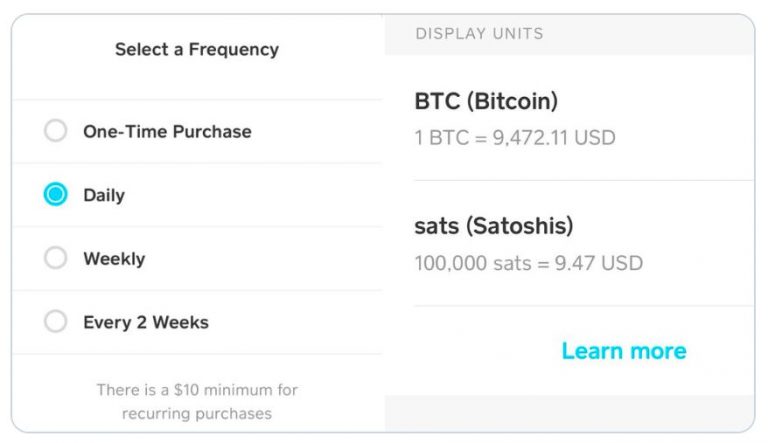Choose the Weekly radio button
Viewport: 768px width, 443px height.
point(56,258)
